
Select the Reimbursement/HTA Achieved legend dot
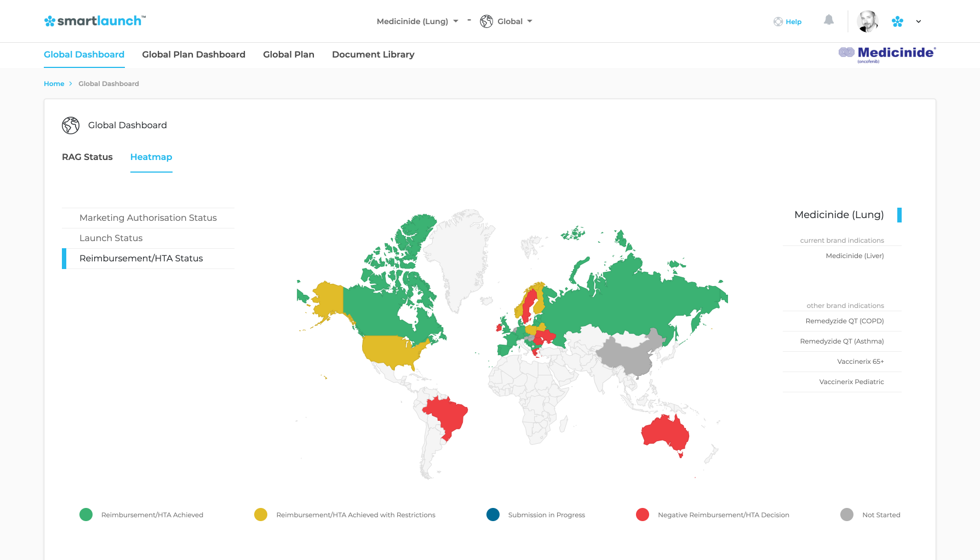[86, 515]
